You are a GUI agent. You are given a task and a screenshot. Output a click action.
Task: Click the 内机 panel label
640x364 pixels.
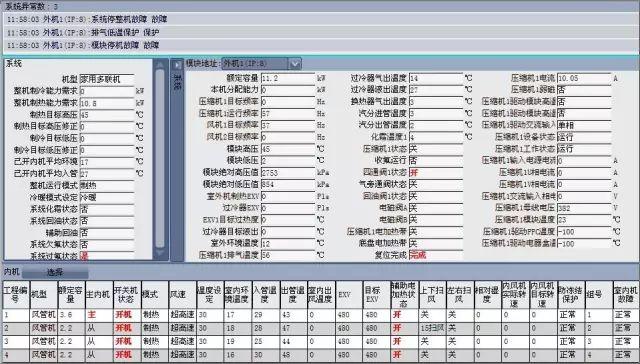coord(11,272)
